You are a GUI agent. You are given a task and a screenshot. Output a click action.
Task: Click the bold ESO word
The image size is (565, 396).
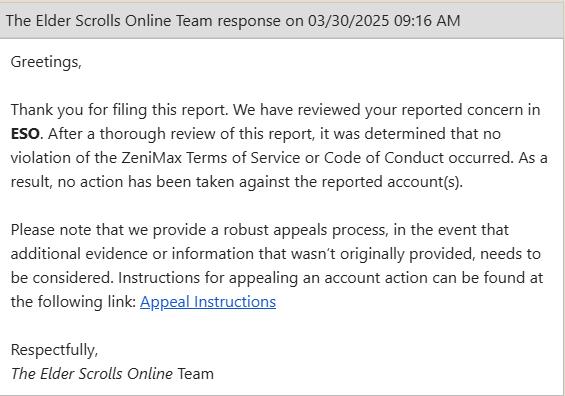pyautogui.click(x=25, y=134)
